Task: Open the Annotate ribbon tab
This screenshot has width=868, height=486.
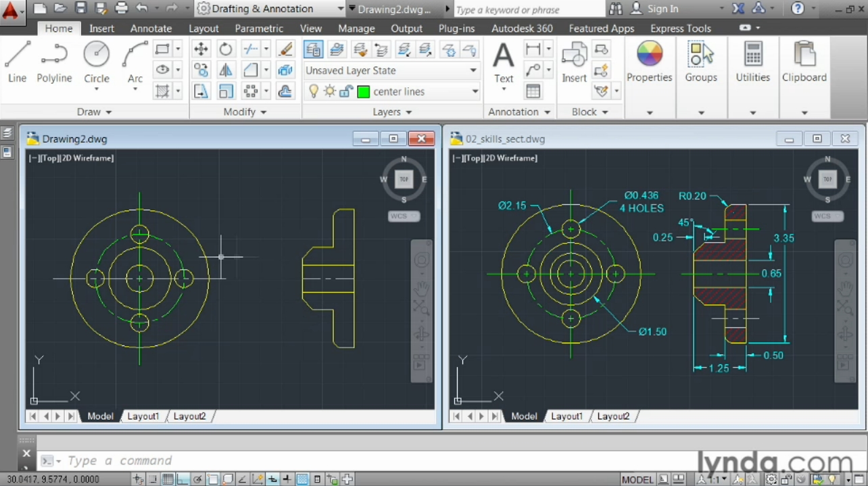Action: (151, 28)
